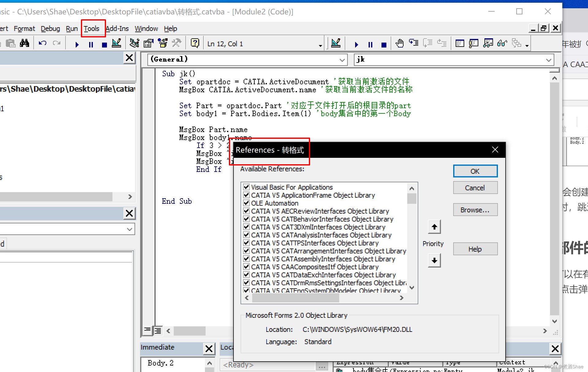Switch to Full Module View icon
588x372 pixels.
158,330
